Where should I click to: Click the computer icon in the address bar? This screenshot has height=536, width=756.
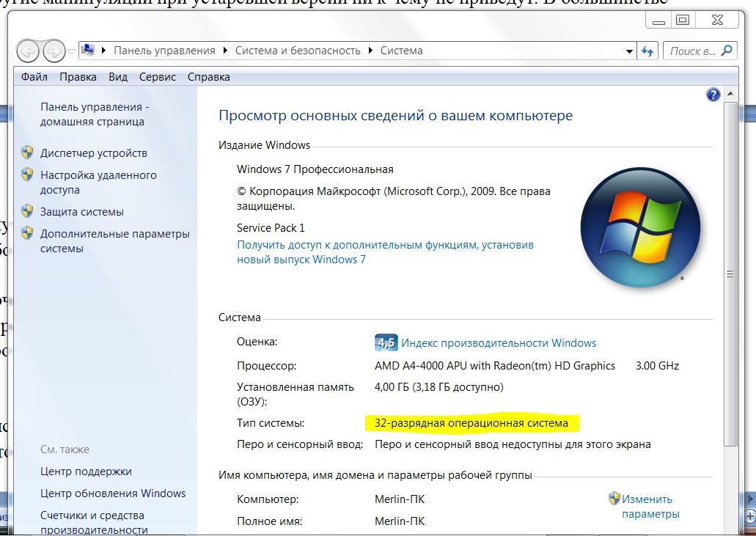point(89,51)
